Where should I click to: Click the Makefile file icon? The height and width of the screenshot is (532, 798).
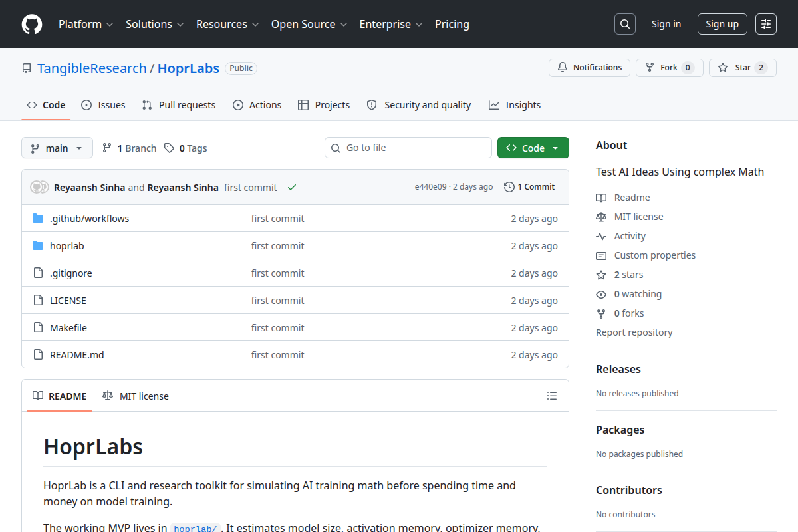[x=38, y=328]
